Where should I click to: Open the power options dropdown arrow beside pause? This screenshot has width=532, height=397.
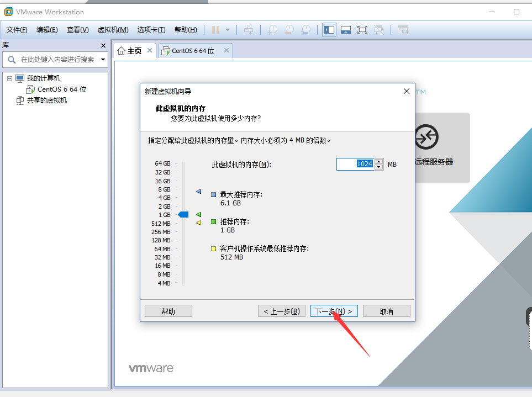pos(227,30)
